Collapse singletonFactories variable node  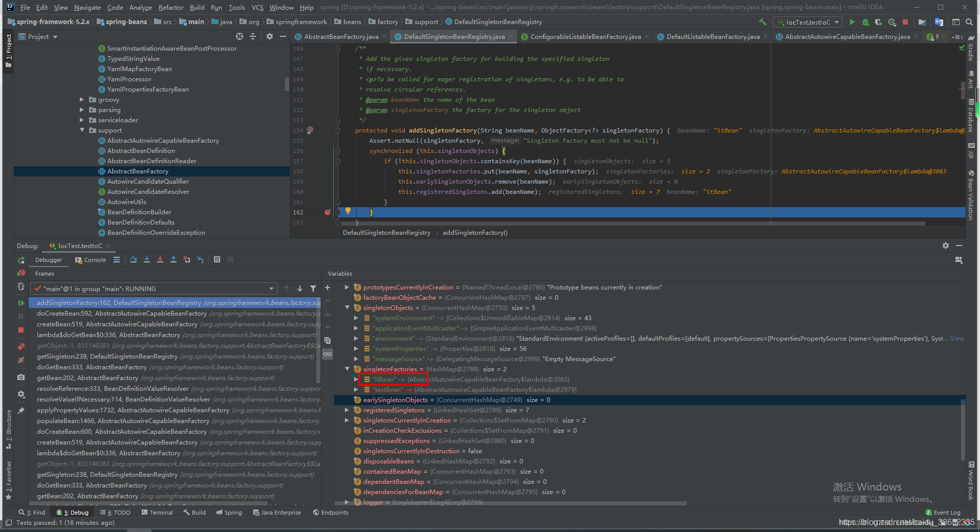coord(347,369)
